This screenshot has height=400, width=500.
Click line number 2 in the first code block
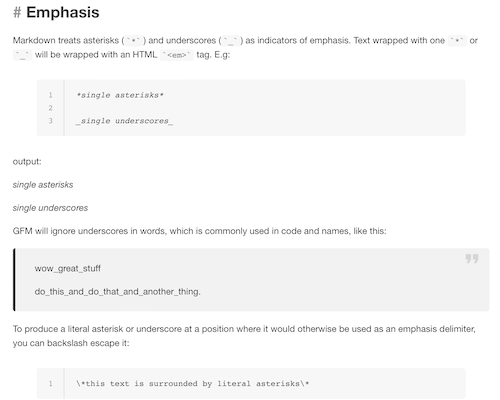pos(51,108)
